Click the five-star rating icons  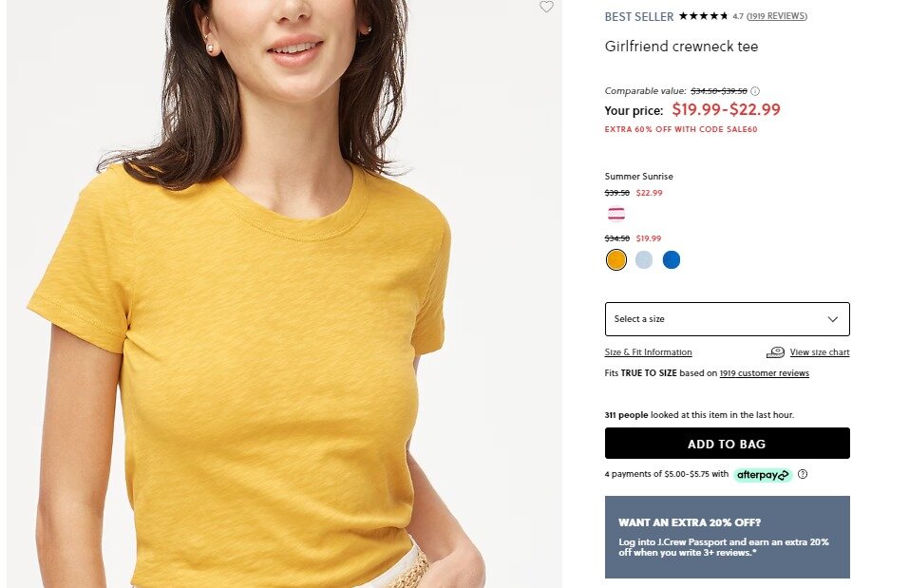(x=703, y=16)
